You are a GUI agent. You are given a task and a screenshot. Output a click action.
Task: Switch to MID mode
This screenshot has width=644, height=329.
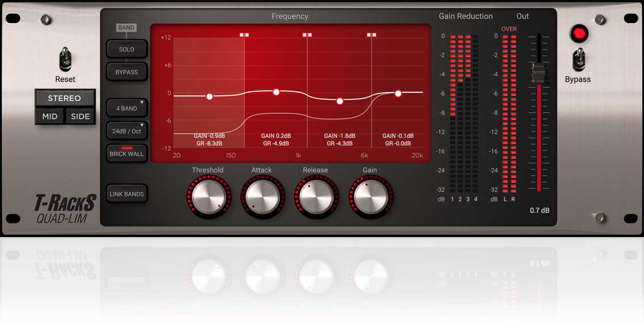(x=50, y=116)
